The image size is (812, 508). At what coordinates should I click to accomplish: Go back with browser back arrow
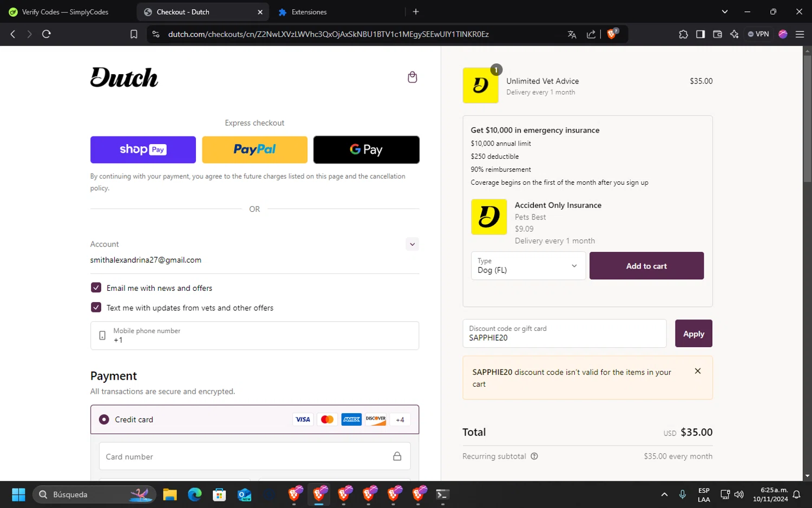click(x=13, y=34)
